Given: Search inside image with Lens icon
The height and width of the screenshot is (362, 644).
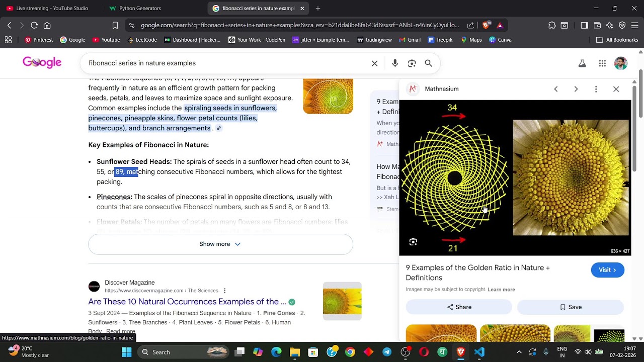Looking at the screenshot, I should [413, 242].
